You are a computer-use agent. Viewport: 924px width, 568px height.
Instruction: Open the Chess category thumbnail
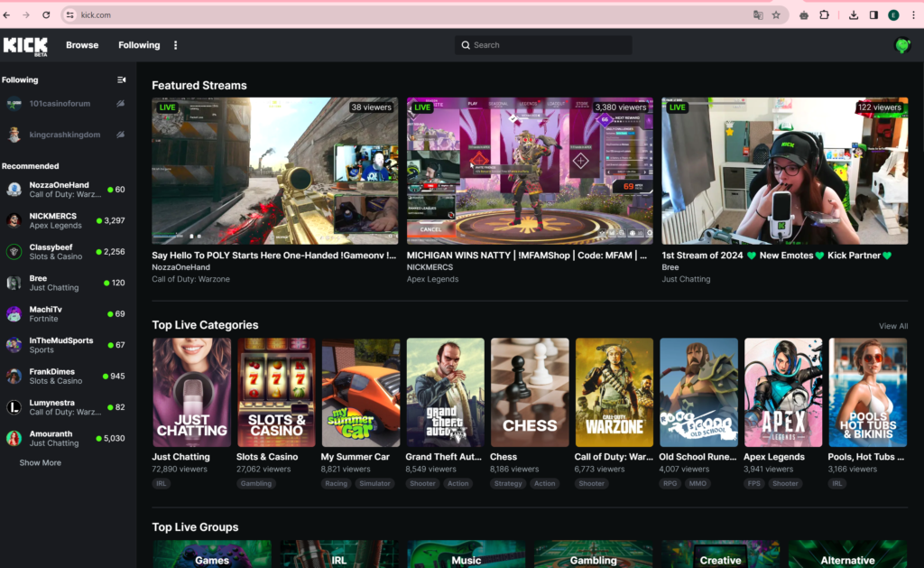(x=530, y=393)
